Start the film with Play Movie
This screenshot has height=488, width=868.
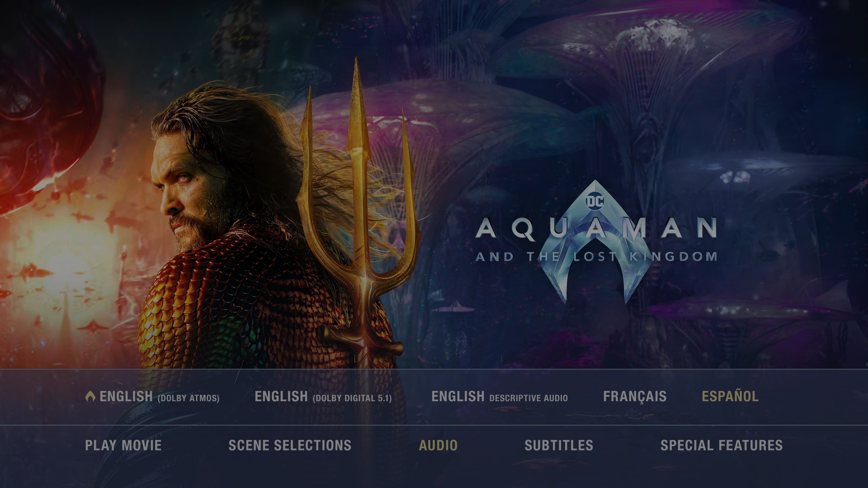123,445
